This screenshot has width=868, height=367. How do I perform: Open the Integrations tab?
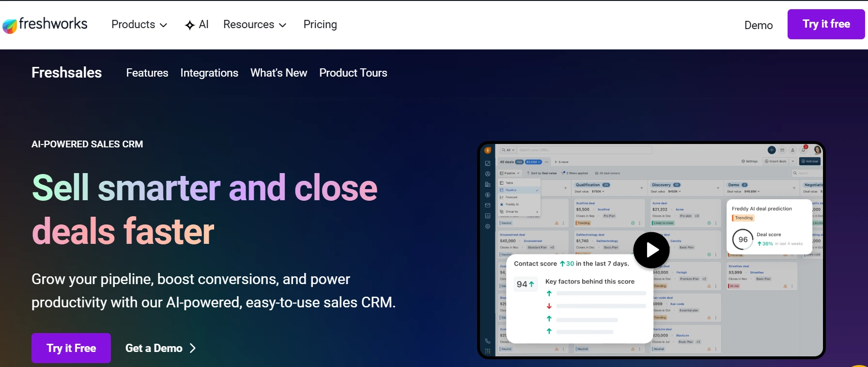[209, 73]
